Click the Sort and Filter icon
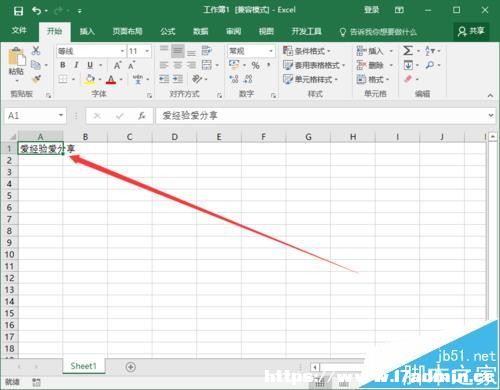500x390 pixels. point(430,51)
